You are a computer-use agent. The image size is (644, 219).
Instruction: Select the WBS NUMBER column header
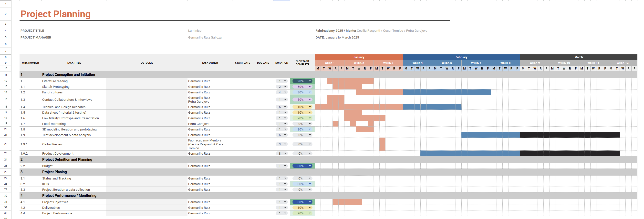31,63
